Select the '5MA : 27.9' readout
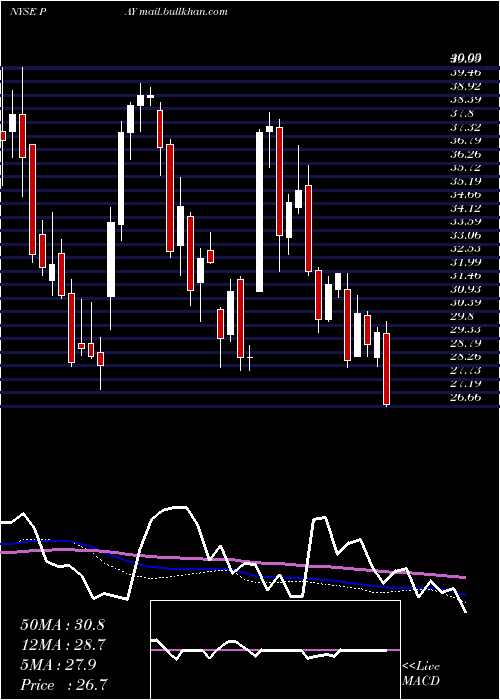This screenshot has width=500, height=700. click(58, 665)
